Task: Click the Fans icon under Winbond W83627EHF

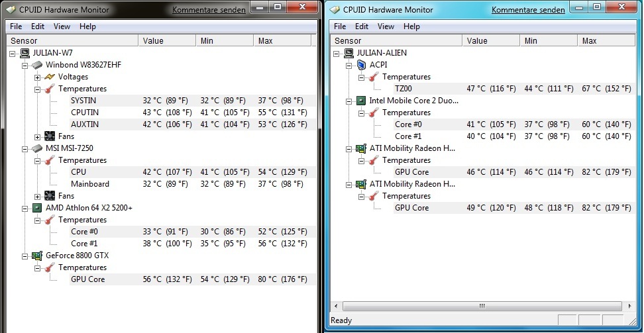Action: pyautogui.click(x=50, y=136)
